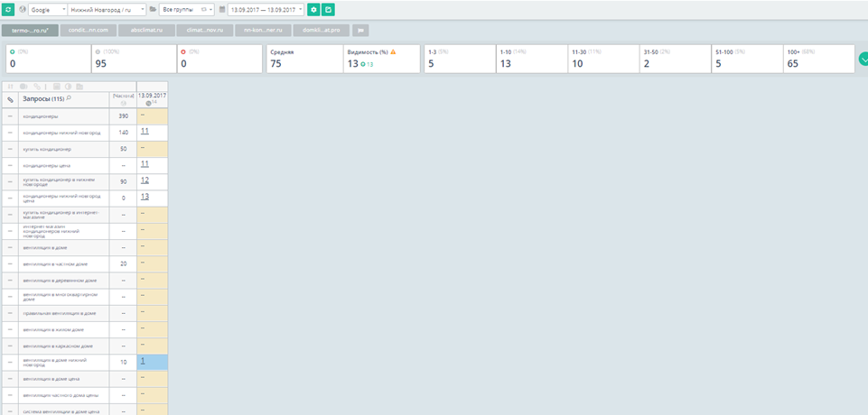Viewport: 868px width, 415px height.
Task: Click the red dropped positions card showing 0
Action: click(219, 59)
